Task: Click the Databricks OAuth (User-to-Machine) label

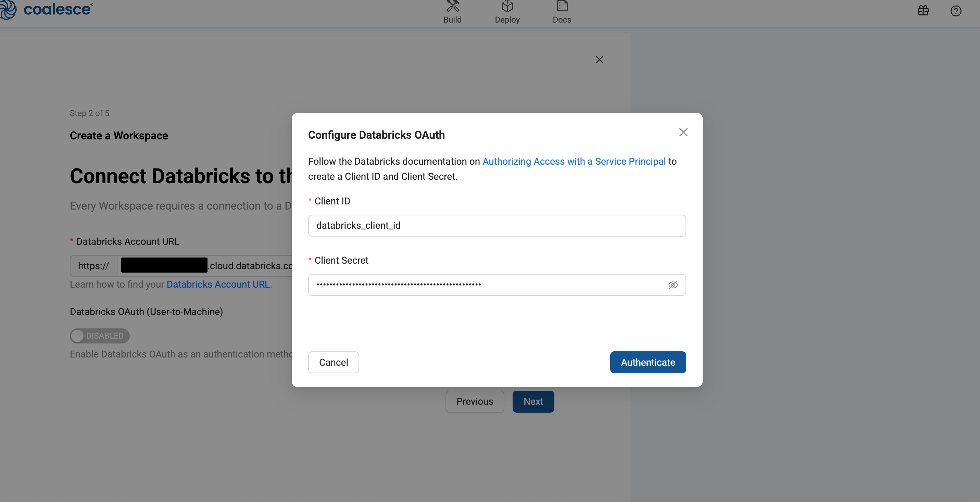Action: click(146, 312)
